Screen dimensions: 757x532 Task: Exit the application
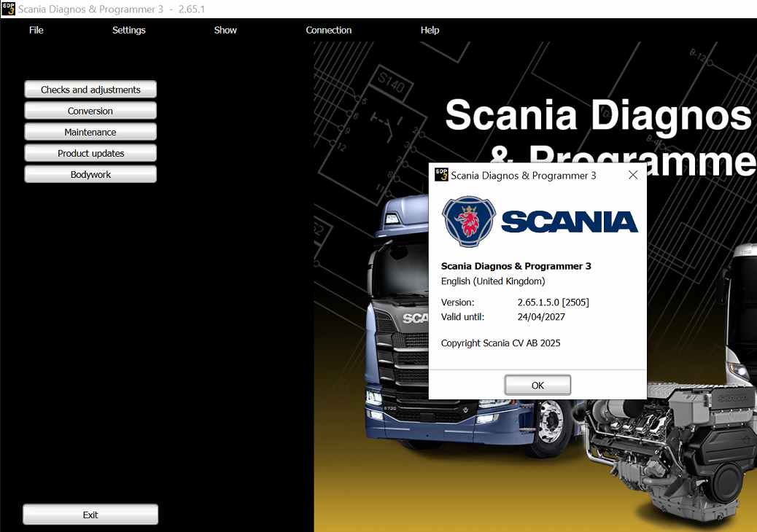(90, 515)
